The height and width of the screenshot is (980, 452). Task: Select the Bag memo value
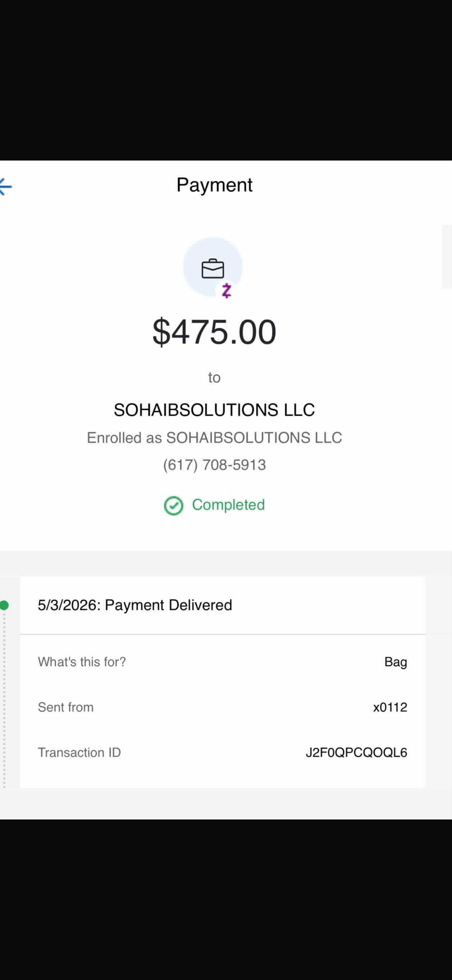[x=395, y=662]
